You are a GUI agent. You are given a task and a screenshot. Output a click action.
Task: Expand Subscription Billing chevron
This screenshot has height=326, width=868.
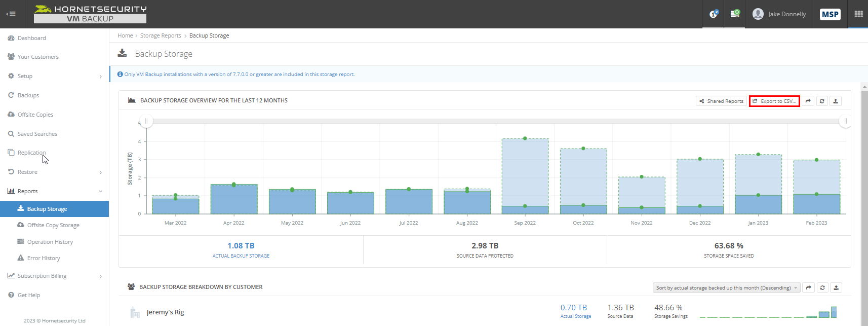100,276
